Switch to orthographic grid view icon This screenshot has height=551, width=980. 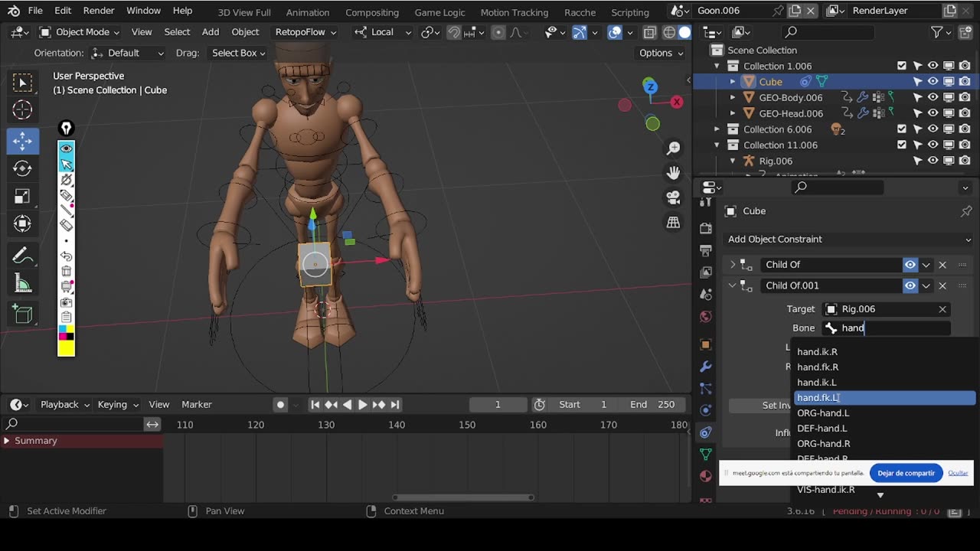[x=673, y=222]
